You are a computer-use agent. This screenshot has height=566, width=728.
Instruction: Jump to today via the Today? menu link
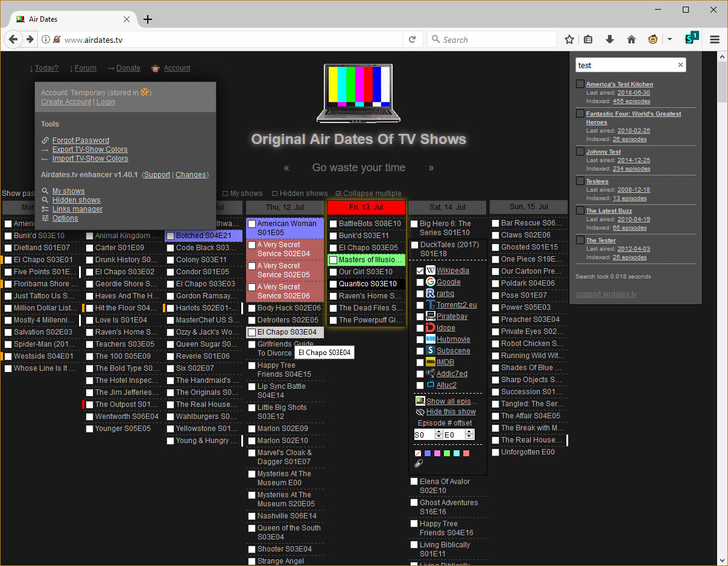coord(46,68)
